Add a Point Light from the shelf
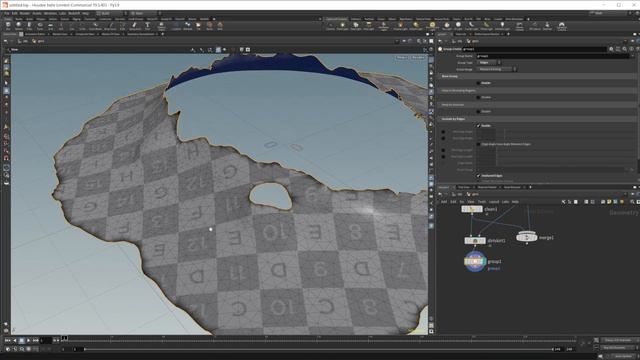The height and width of the screenshot is (360, 640). pos(342,26)
